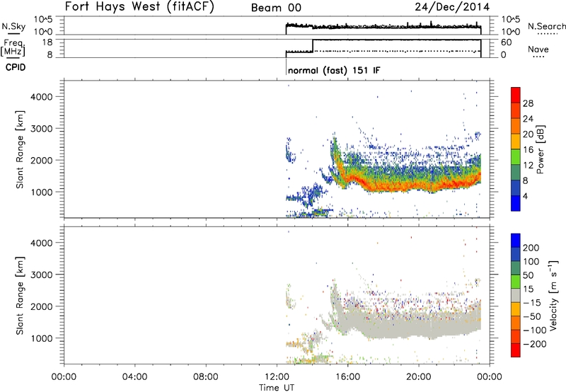The width and height of the screenshot is (566, 392).
Task: Click the red bottom segment of Velocity color bar
Action: (516, 350)
